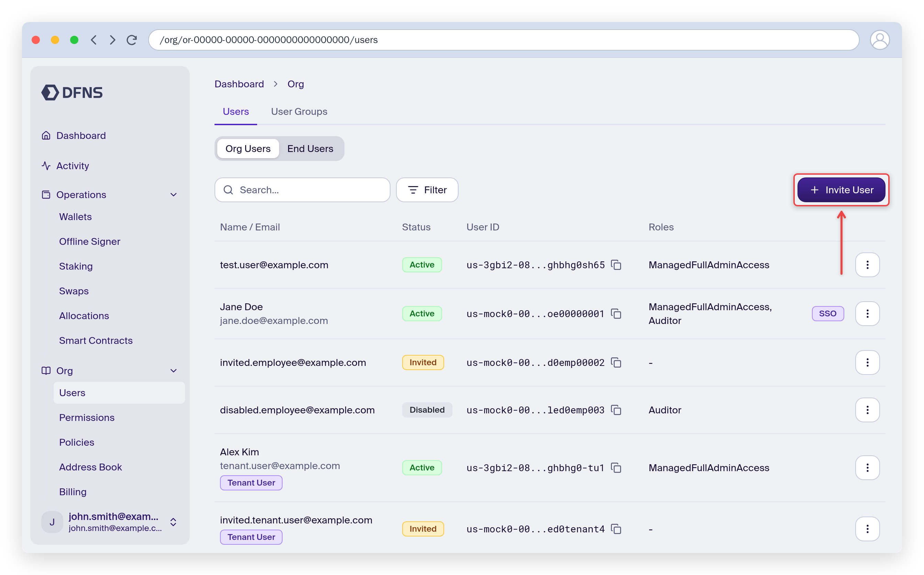Open Smart Contracts in the sidebar
The height and width of the screenshot is (575, 924).
click(96, 340)
